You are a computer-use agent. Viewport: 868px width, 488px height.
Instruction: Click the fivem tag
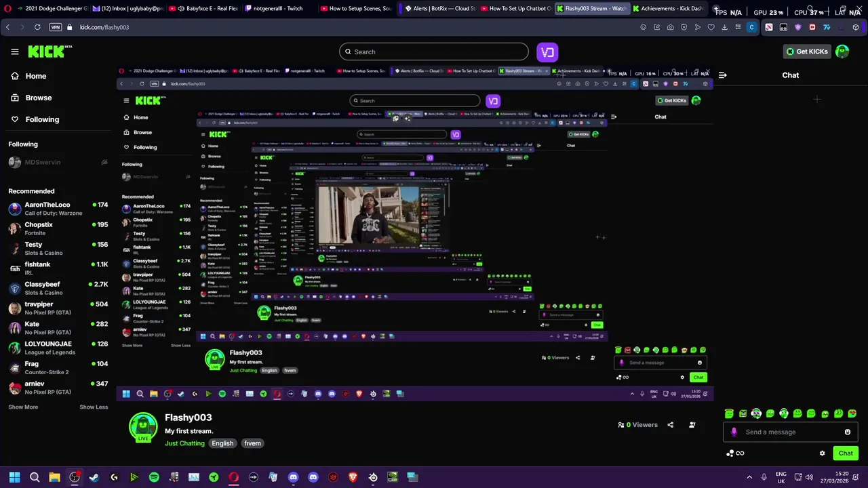click(x=252, y=443)
